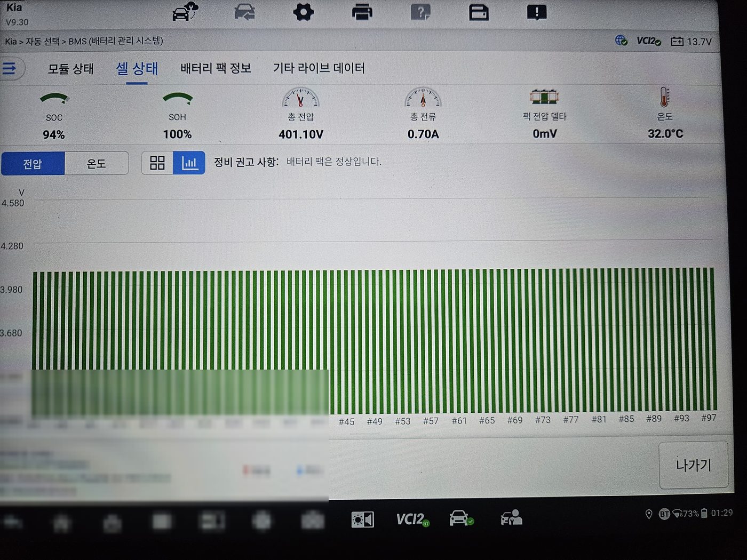The height and width of the screenshot is (560, 747).
Task: Tap the 나가기 exit button
Action: pos(693,465)
